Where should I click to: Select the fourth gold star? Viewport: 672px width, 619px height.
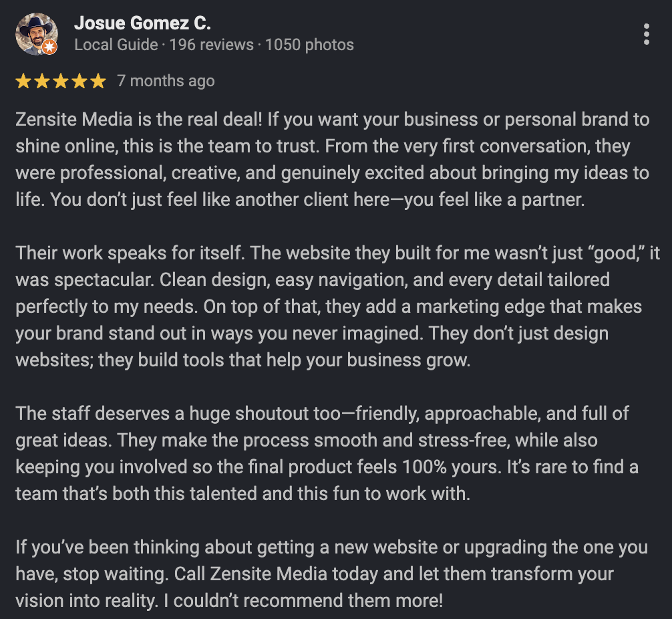click(x=78, y=80)
